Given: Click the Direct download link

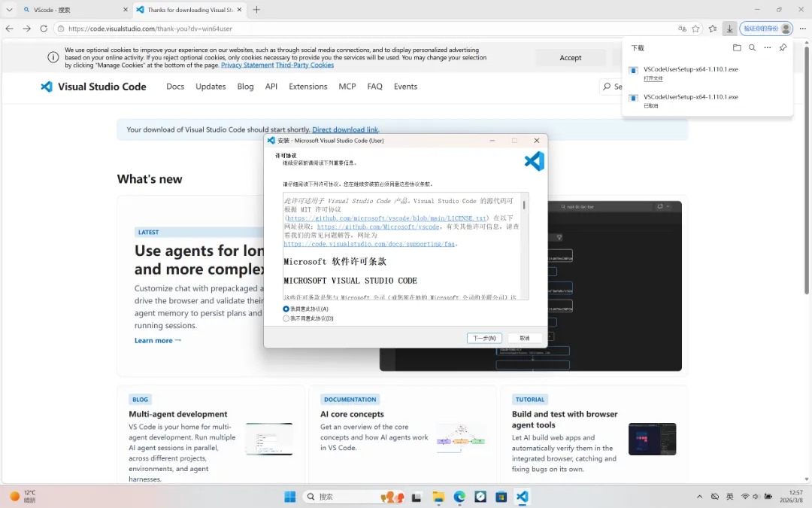Looking at the screenshot, I should pos(345,129).
